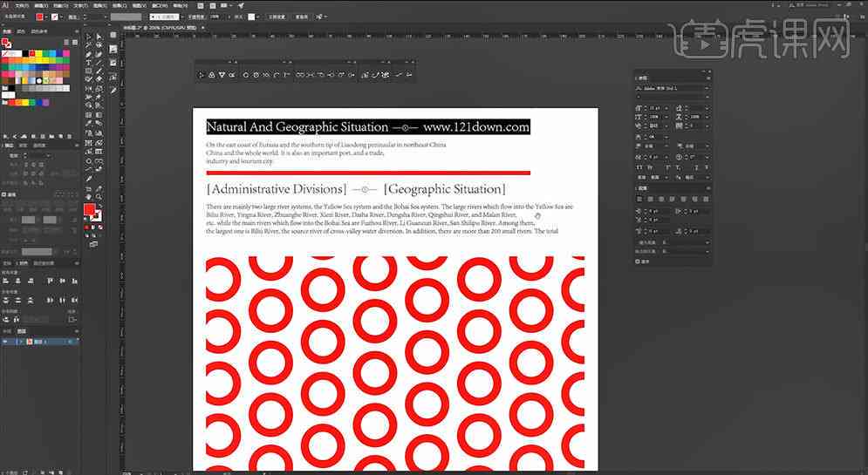This screenshot has width=868, height=475.
Task: Open 文件(F) menu
Action: (22, 5)
